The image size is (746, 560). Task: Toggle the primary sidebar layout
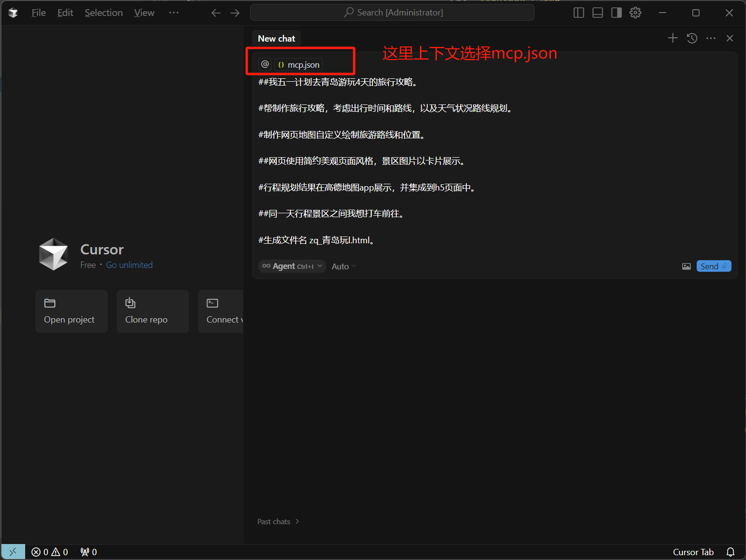[x=579, y=13]
